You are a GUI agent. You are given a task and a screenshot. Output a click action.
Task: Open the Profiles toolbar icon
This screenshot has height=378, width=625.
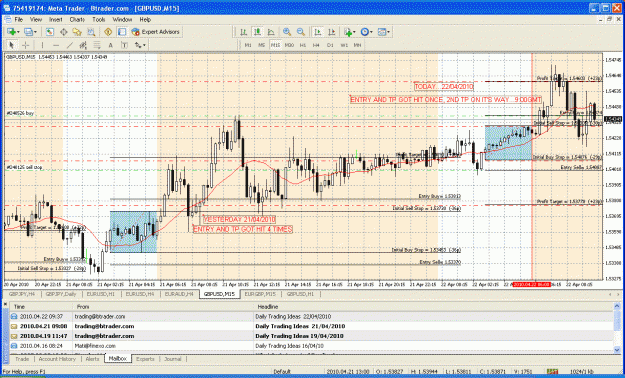[x=28, y=32]
